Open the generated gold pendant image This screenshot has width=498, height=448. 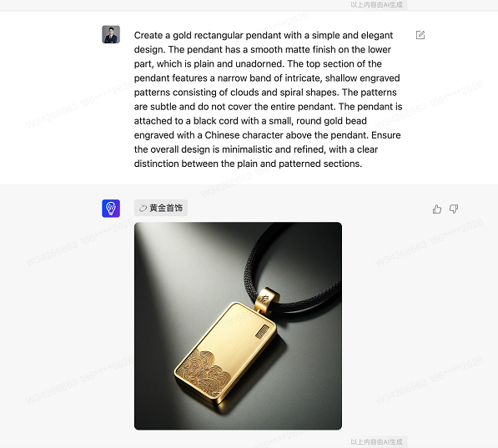[238, 326]
